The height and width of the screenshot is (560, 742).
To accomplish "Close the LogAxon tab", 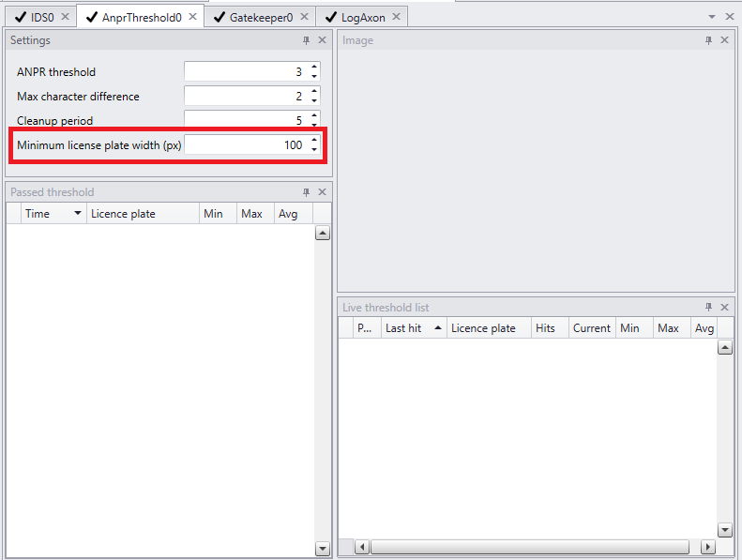I will [396, 17].
